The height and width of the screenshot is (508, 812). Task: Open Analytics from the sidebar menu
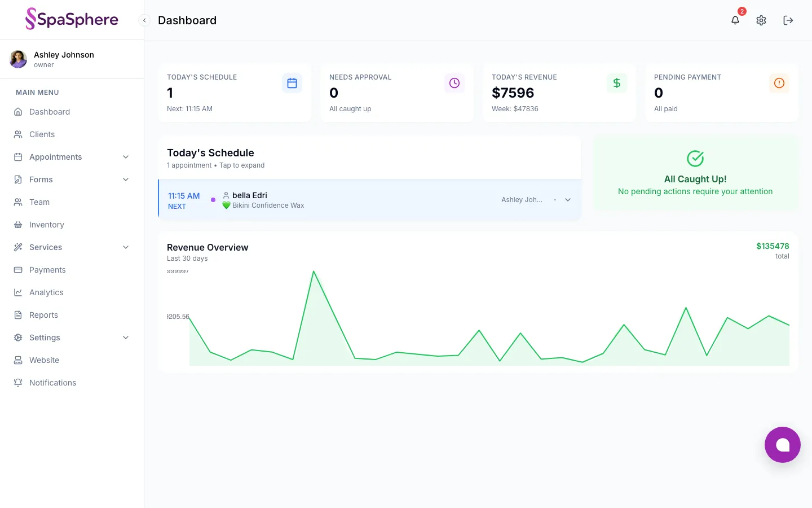[46, 292]
